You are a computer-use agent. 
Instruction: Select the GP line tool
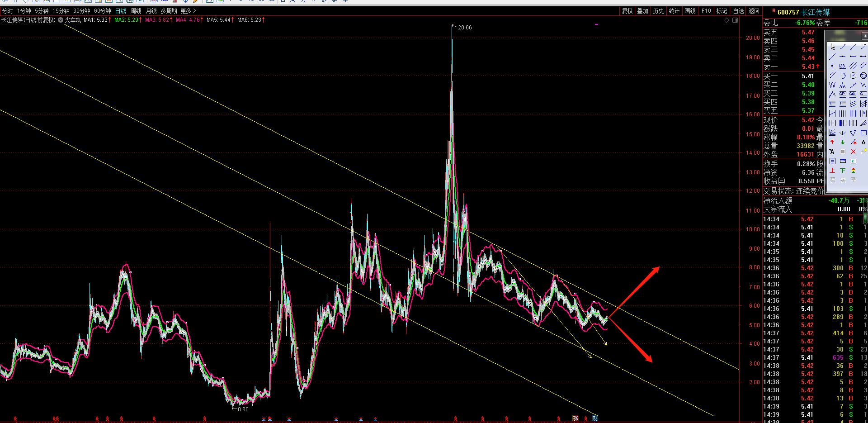[x=843, y=94]
